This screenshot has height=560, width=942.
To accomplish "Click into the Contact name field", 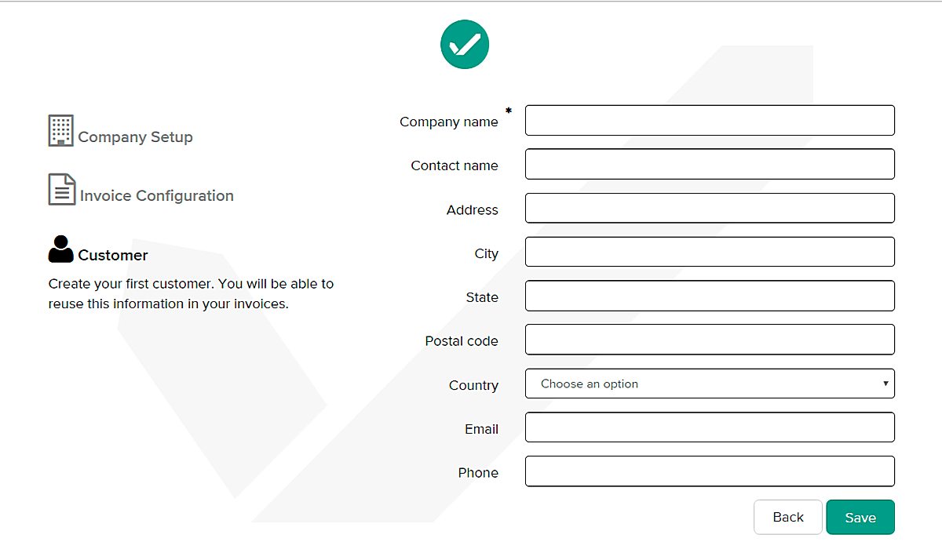I will click(x=710, y=165).
